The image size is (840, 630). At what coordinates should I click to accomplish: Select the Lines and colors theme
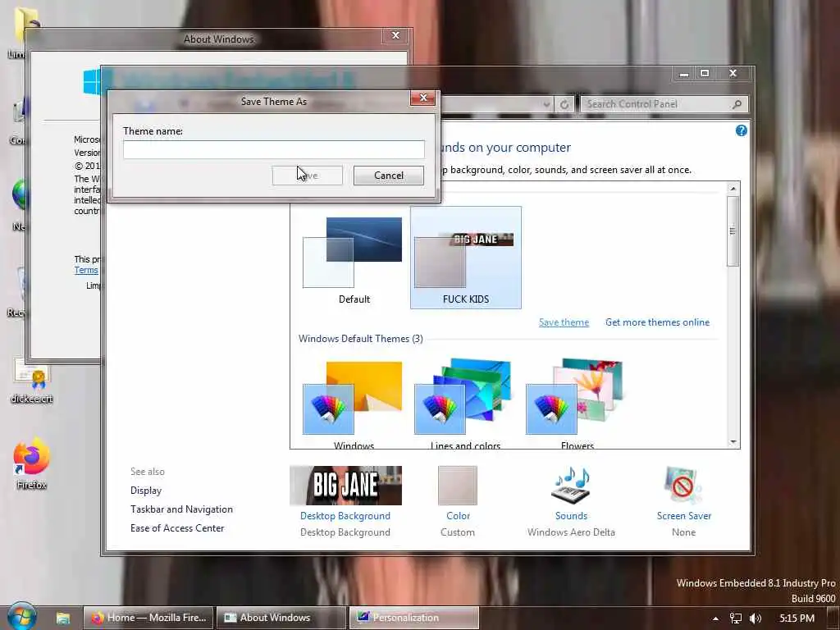[465, 402]
